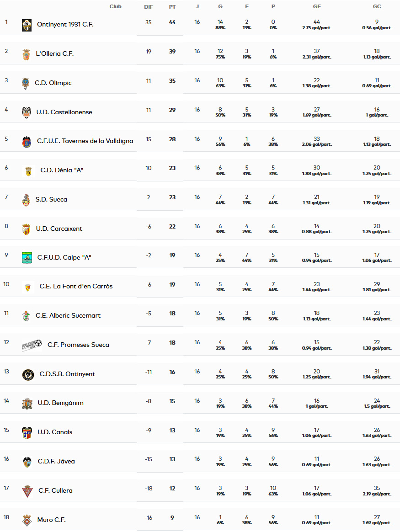The width and height of the screenshot is (400, 532).
Task: Click the C.F.U.D. Calpe "A" logo
Action: coord(27,258)
